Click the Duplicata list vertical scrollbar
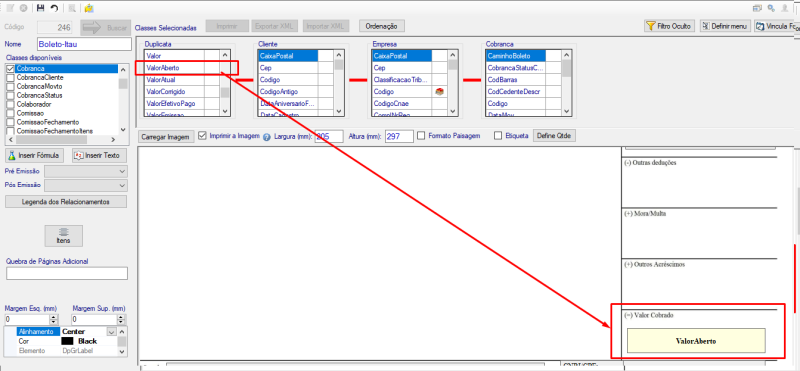Image resolution: width=800 pixels, height=371 pixels. point(226,83)
